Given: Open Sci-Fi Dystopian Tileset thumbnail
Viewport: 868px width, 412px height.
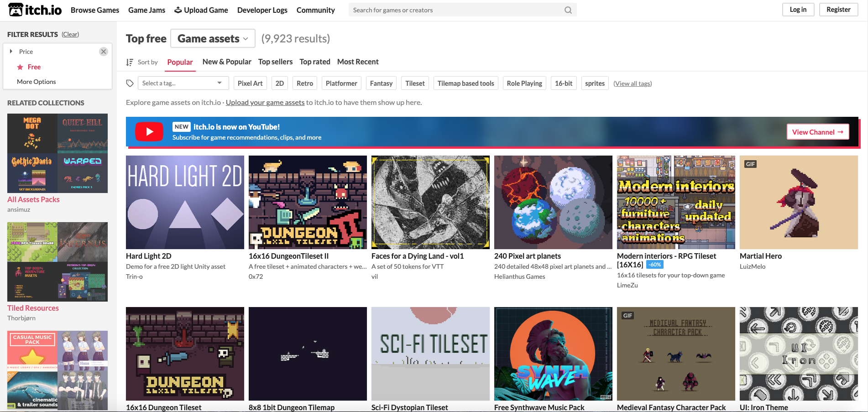Looking at the screenshot, I should click(x=430, y=354).
